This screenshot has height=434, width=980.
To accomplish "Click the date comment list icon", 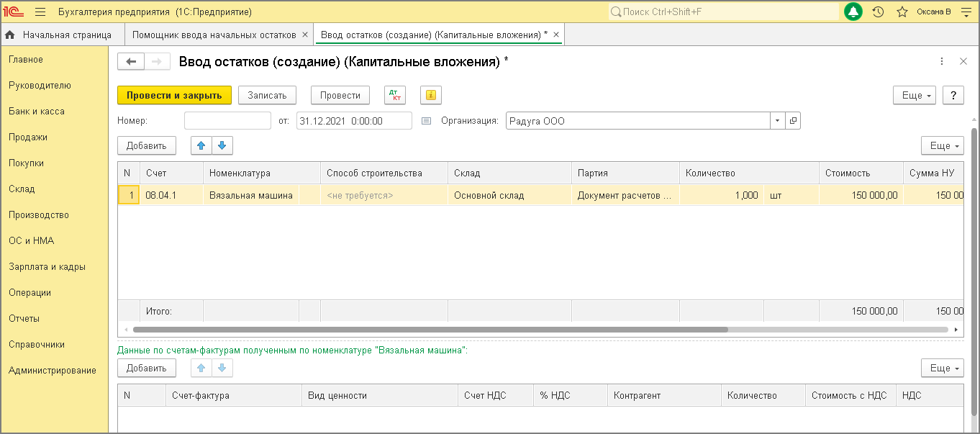I will click(425, 121).
